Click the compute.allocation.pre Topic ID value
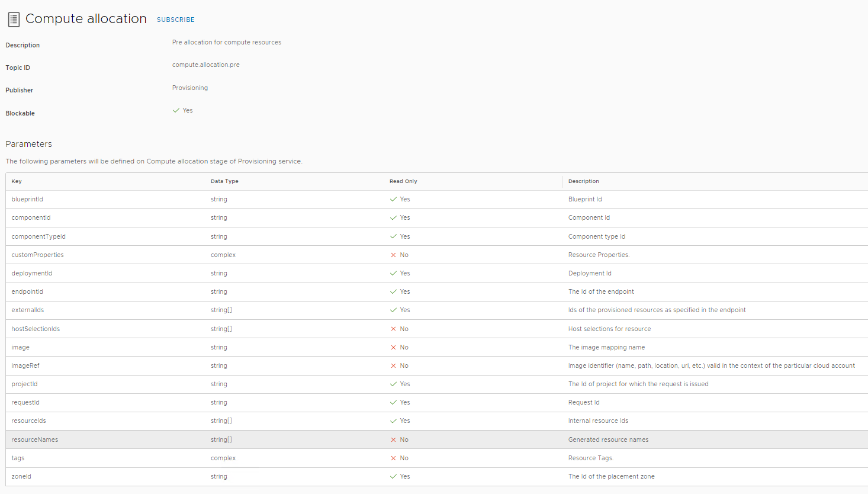Screen dimensions: 868x494 click(205, 65)
